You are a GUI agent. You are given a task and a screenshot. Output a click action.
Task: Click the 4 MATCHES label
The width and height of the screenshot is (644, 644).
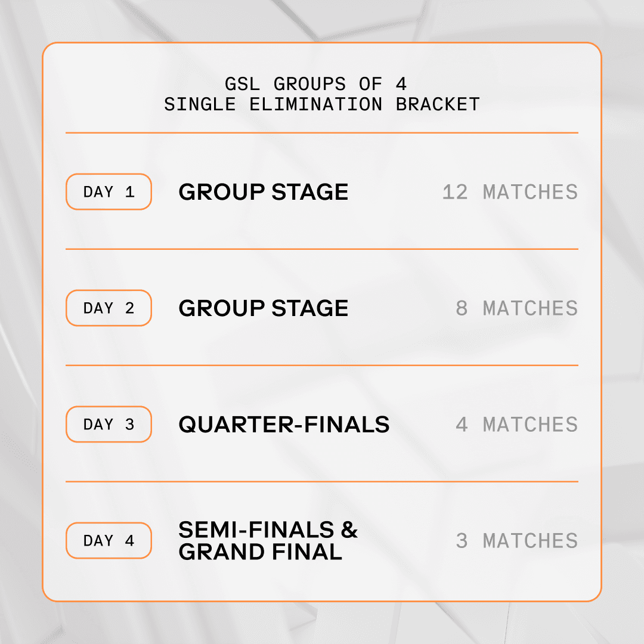pyautogui.click(x=516, y=425)
